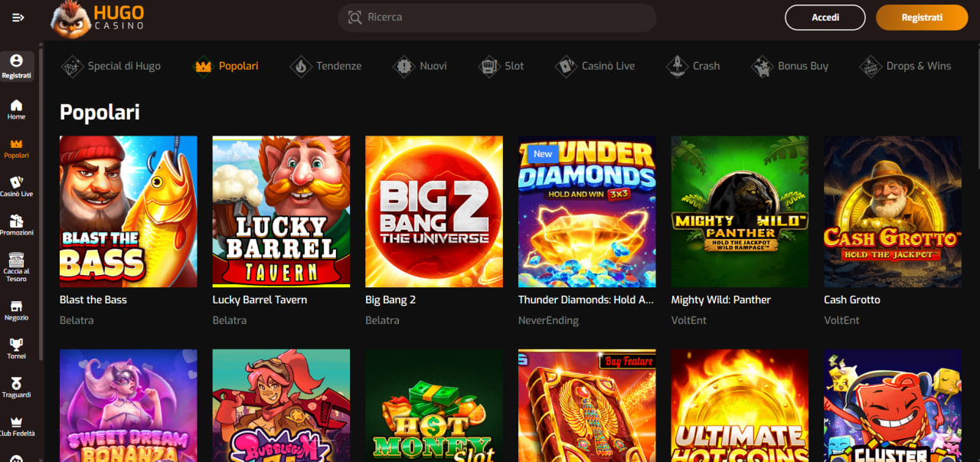
Task: Click the orange Registrati button
Action: [922, 17]
